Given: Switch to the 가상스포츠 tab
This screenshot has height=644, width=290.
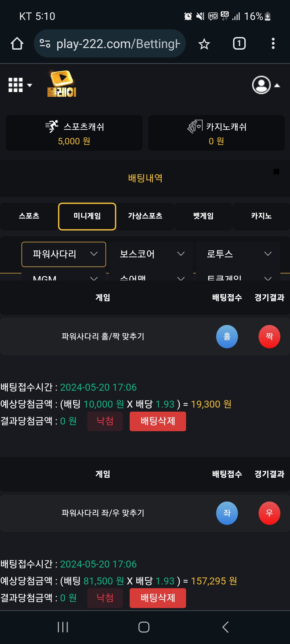Looking at the screenshot, I should tap(145, 216).
